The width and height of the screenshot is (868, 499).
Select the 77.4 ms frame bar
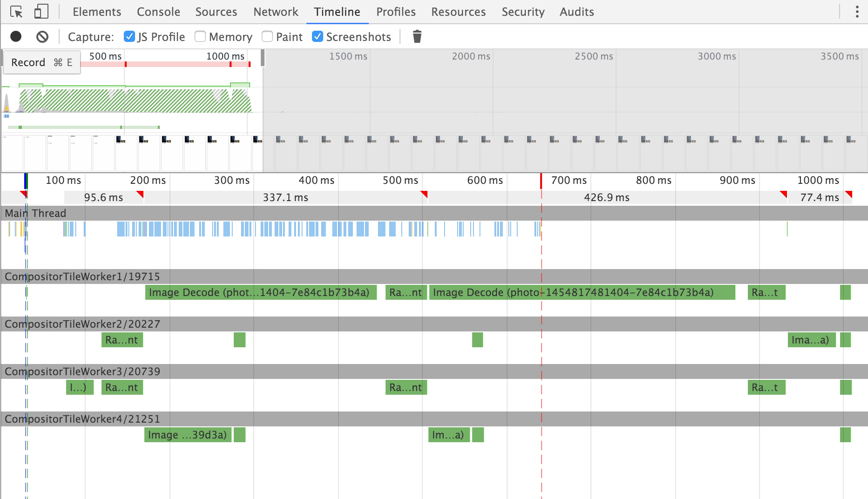point(820,197)
